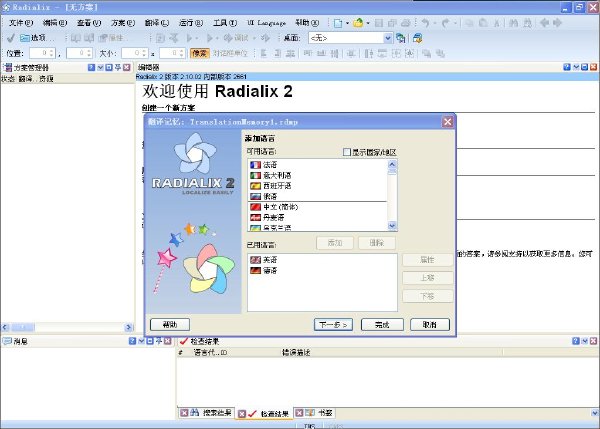Open the 方案 Project menu
This screenshot has width=600, height=429.
[x=123, y=23]
